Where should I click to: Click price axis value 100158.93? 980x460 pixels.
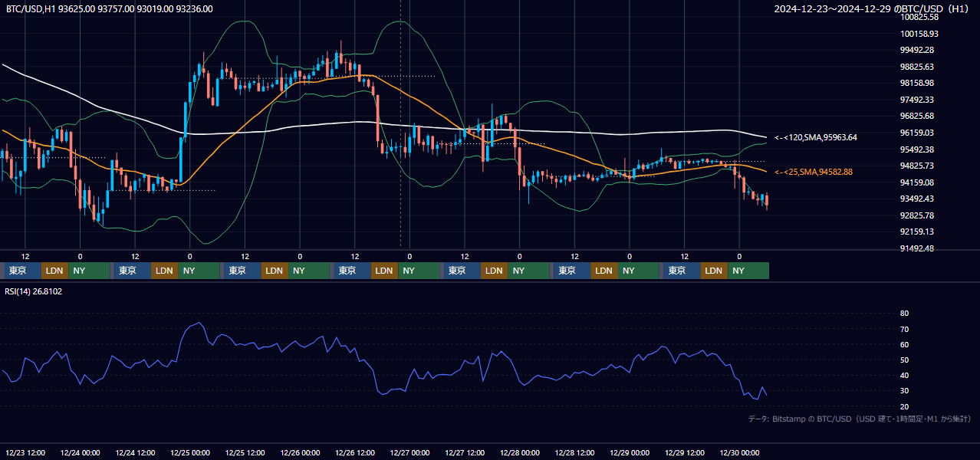click(919, 34)
